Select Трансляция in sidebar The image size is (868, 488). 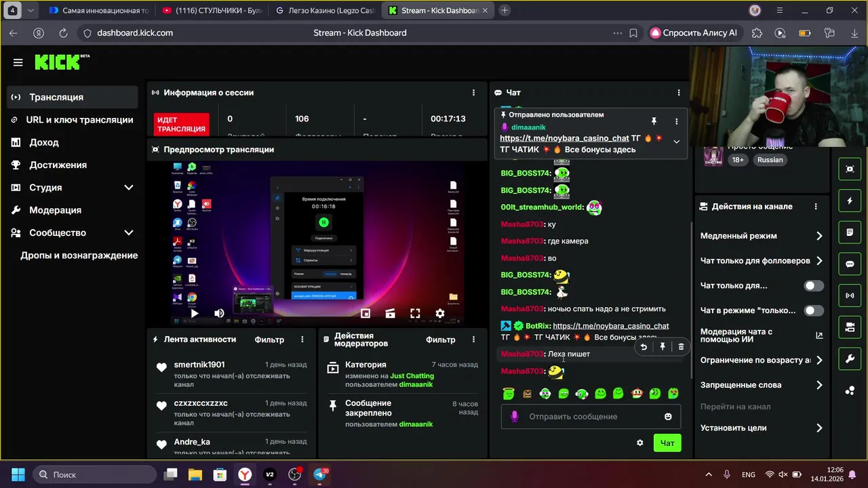click(x=72, y=97)
